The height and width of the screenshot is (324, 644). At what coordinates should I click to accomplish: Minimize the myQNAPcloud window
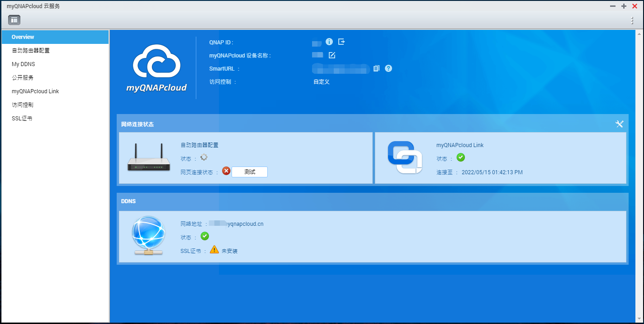(x=613, y=6)
